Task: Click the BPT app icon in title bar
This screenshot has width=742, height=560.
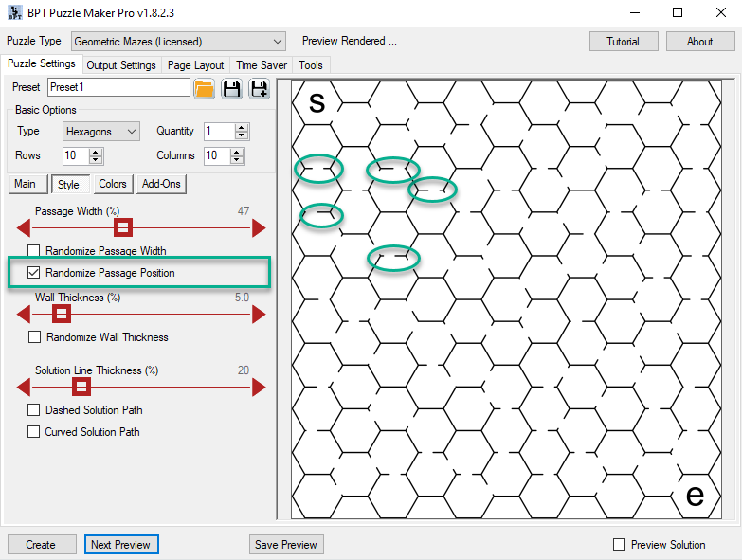Action: pos(12,13)
